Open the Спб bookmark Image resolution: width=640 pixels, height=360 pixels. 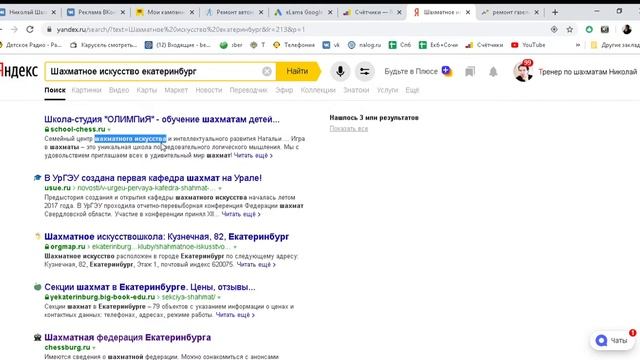[x=400, y=45]
